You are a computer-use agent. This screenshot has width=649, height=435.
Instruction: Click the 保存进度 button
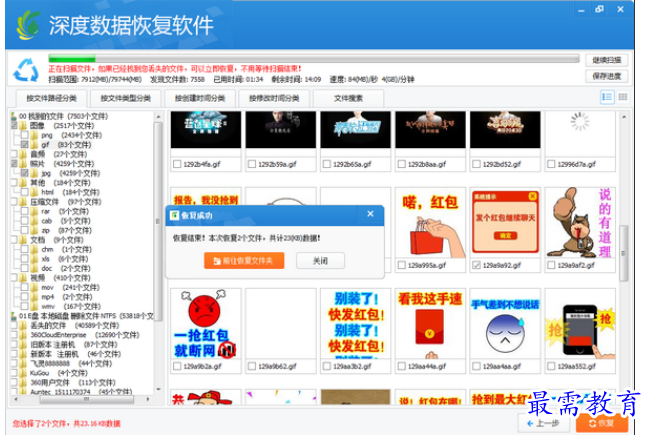(607, 76)
